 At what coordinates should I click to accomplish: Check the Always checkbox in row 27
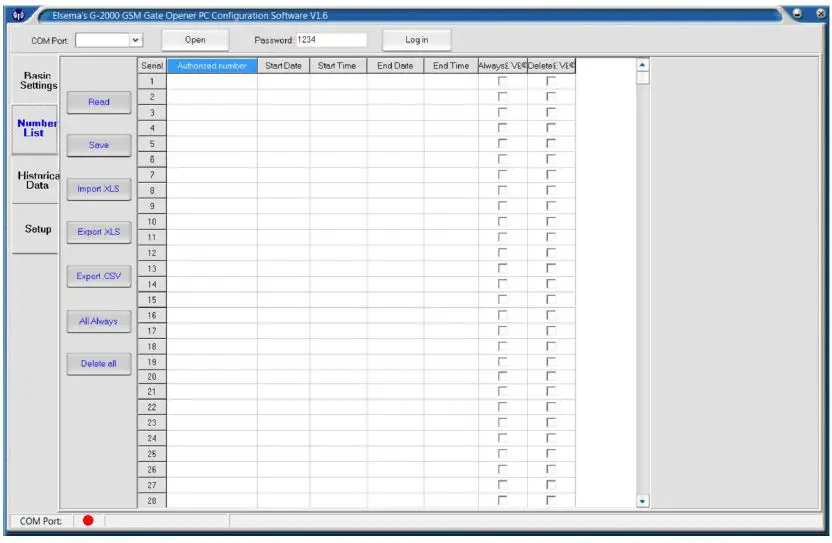click(x=502, y=485)
